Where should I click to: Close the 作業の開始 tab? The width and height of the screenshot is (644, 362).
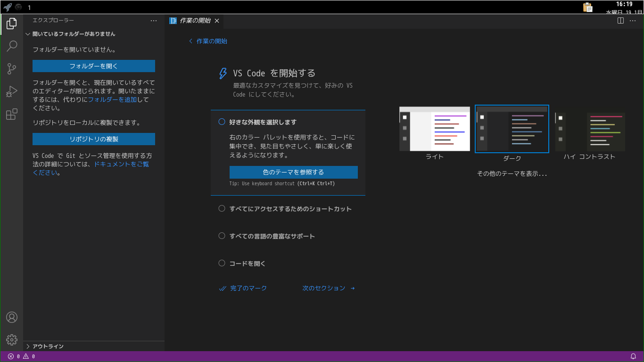click(x=217, y=21)
